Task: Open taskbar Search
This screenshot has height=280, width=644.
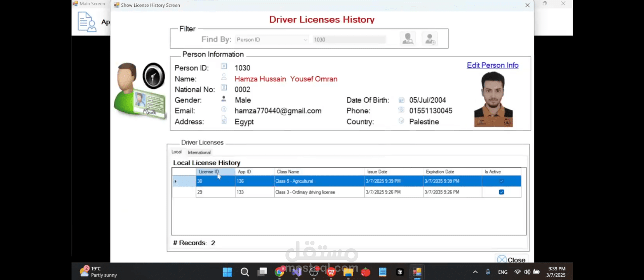Action: tap(245, 272)
